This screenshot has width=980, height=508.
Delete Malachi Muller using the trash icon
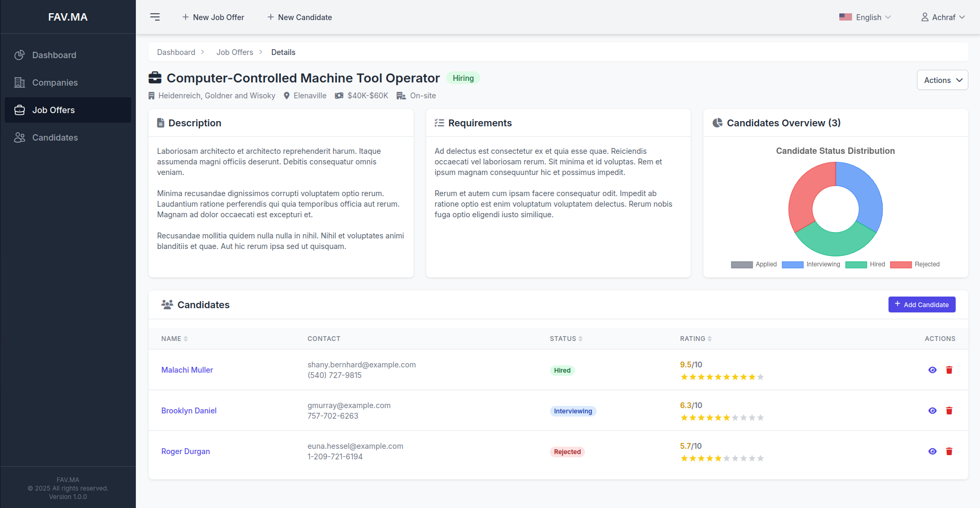949,370
